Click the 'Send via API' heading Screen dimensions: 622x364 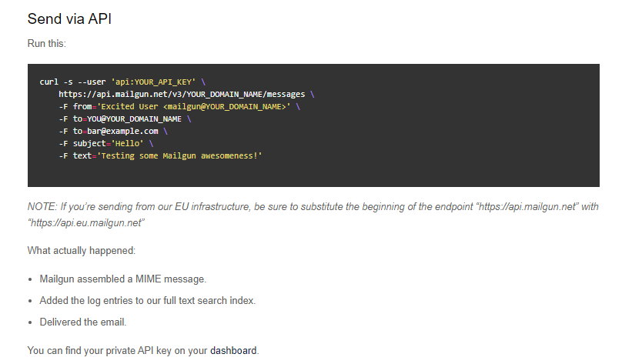point(69,18)
